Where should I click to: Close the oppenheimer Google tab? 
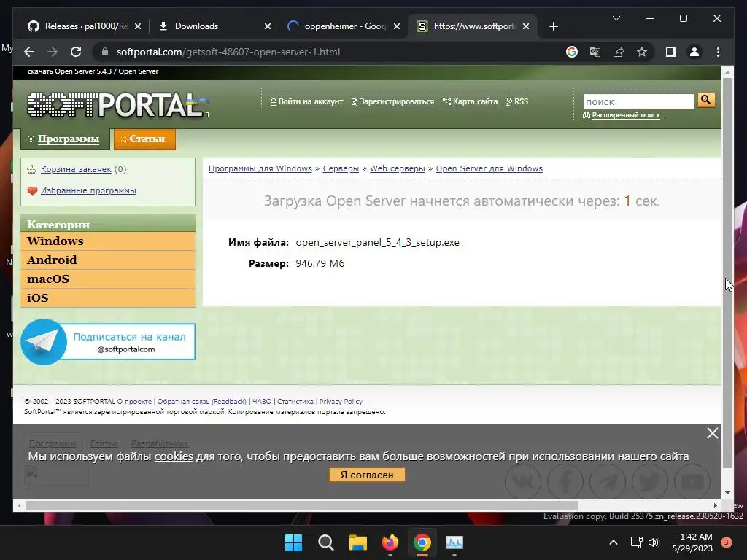[x=396, y=26]
